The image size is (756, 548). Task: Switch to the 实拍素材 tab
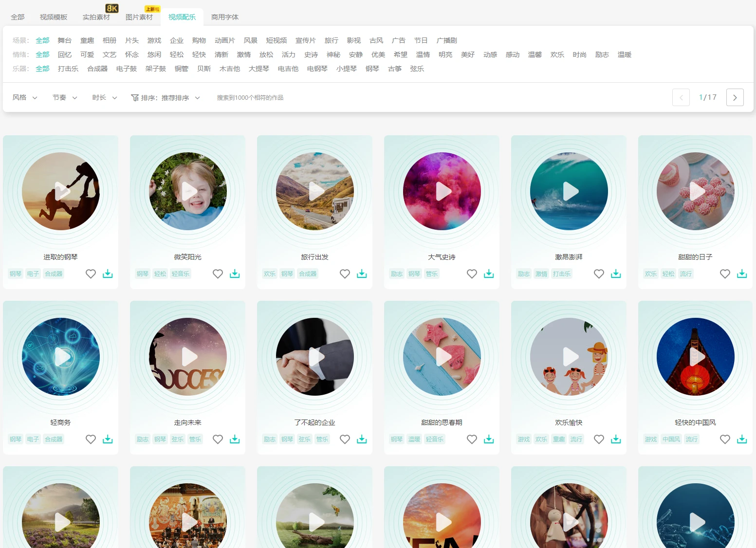96,17
